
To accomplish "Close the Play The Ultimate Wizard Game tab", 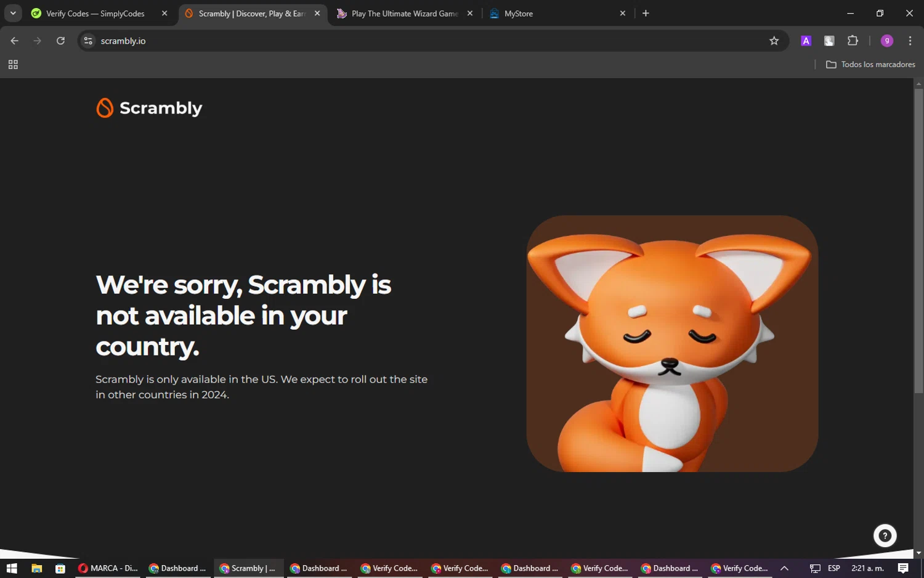I will (x=470, y=13).
